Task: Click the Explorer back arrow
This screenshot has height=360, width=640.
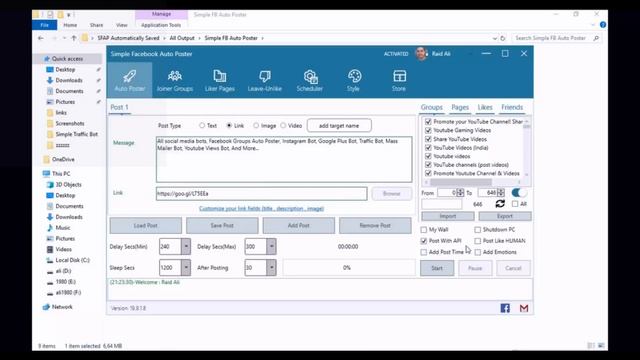Action: 41,38
